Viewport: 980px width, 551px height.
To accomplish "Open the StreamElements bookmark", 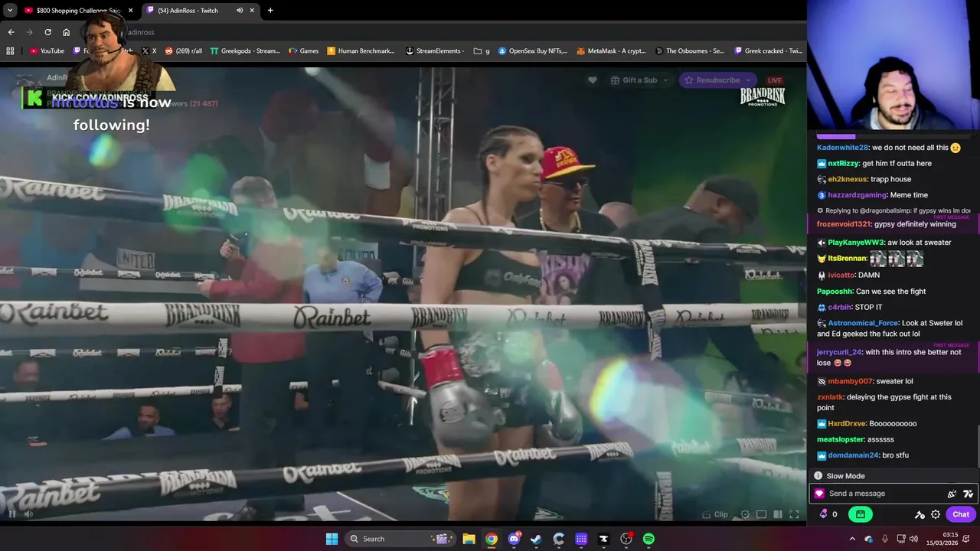I will 435,51.
